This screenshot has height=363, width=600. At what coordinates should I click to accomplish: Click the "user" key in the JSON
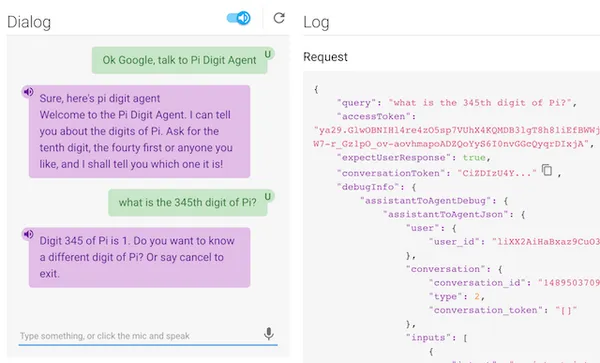(422, 228)
